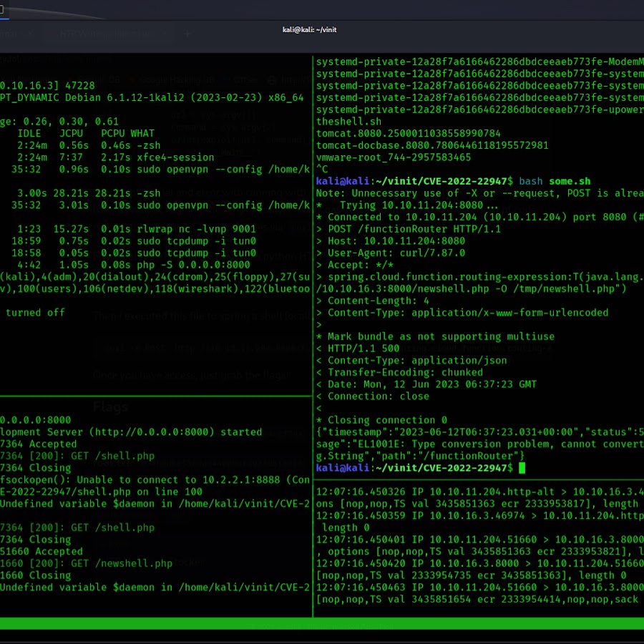Click the 'Connection: close' line
The height and width of the screenshot is (644, 644).
point(373,396)
